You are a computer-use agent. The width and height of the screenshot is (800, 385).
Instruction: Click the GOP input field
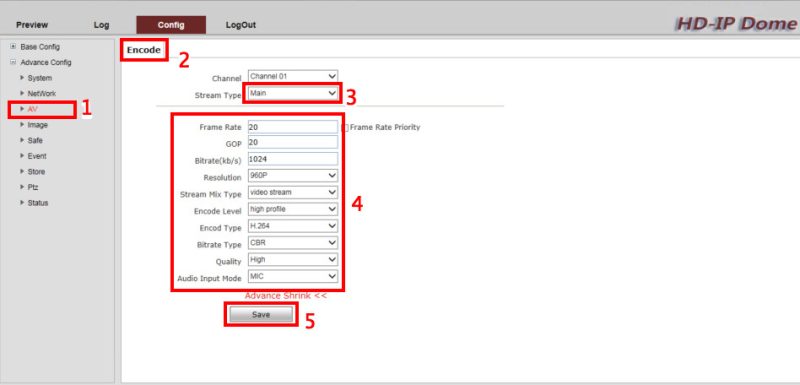tap(293, 142)
